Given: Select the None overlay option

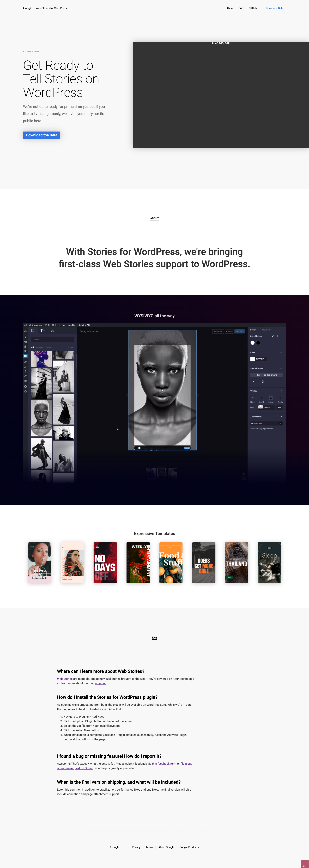Looking at the screenshot, I should [253, 400].
